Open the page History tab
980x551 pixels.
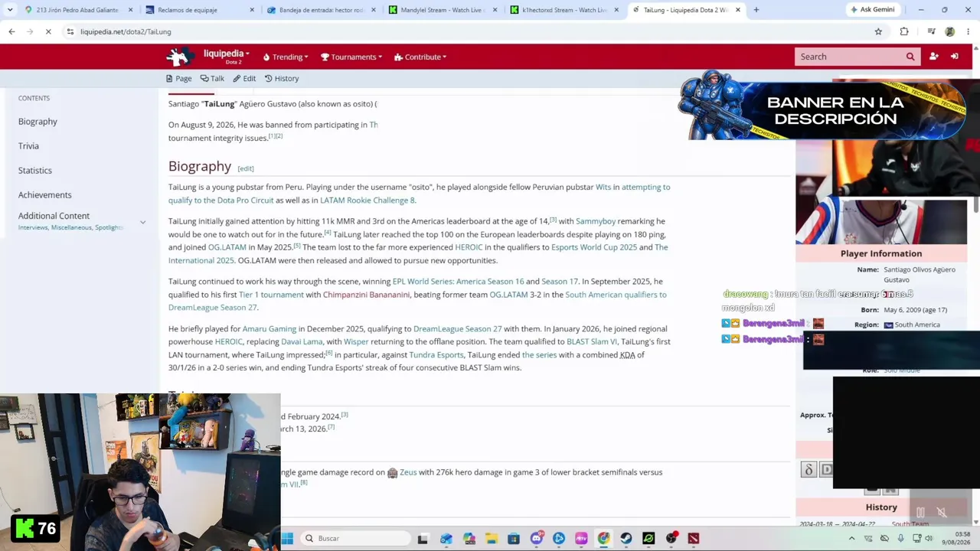tap(282, 78)
